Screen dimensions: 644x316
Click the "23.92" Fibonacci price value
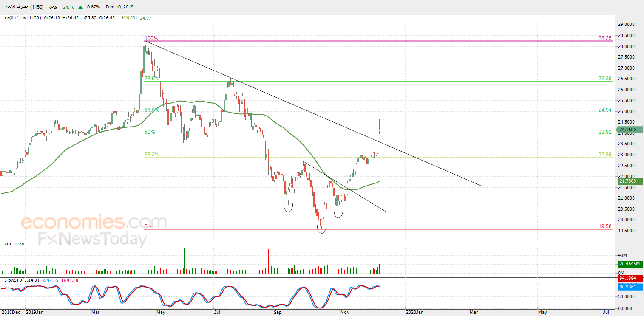click(605, 132)
